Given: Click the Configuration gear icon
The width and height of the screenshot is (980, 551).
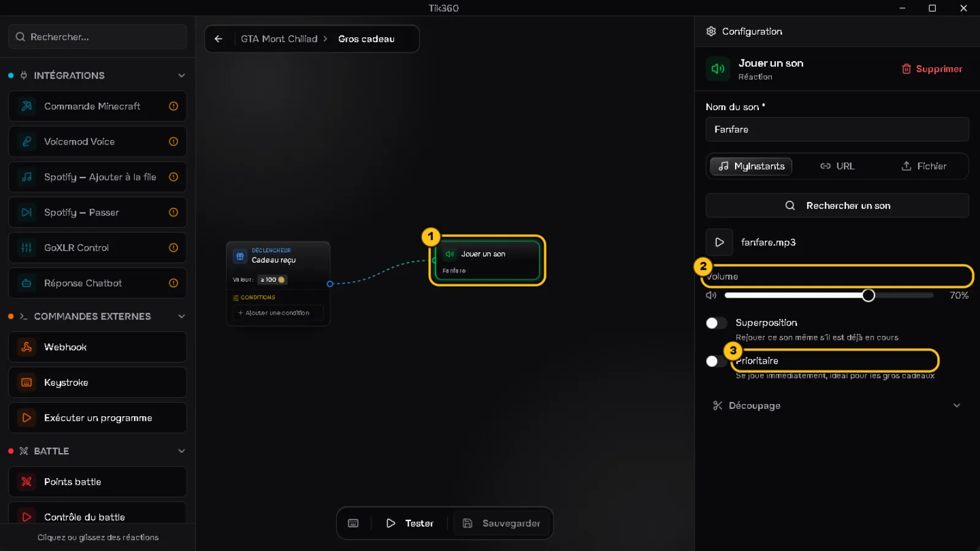Looking at the screenshot, I should coord(711,31).
